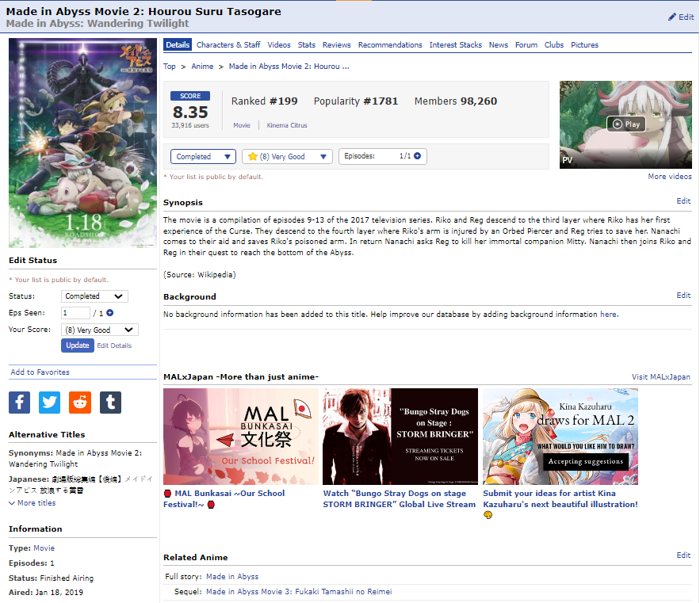Click Anime breadcrumb link
This screenshot has height=603, width=700.
click(202, 66)
